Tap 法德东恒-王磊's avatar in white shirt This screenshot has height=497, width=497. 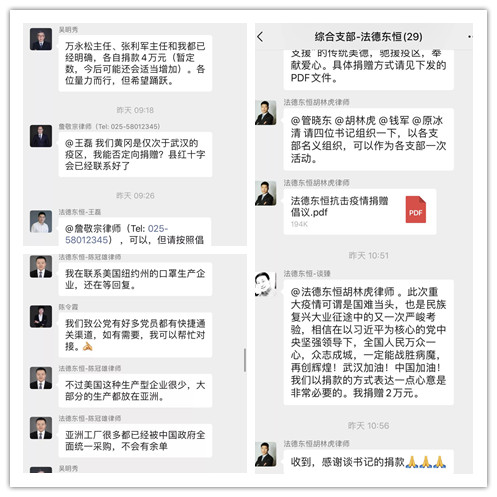coord(41,221)
